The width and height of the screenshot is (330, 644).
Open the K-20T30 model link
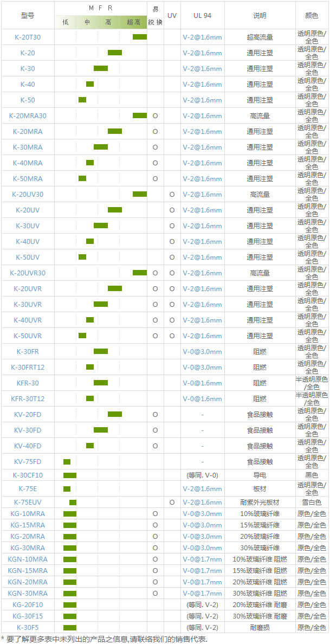point(27,37)
